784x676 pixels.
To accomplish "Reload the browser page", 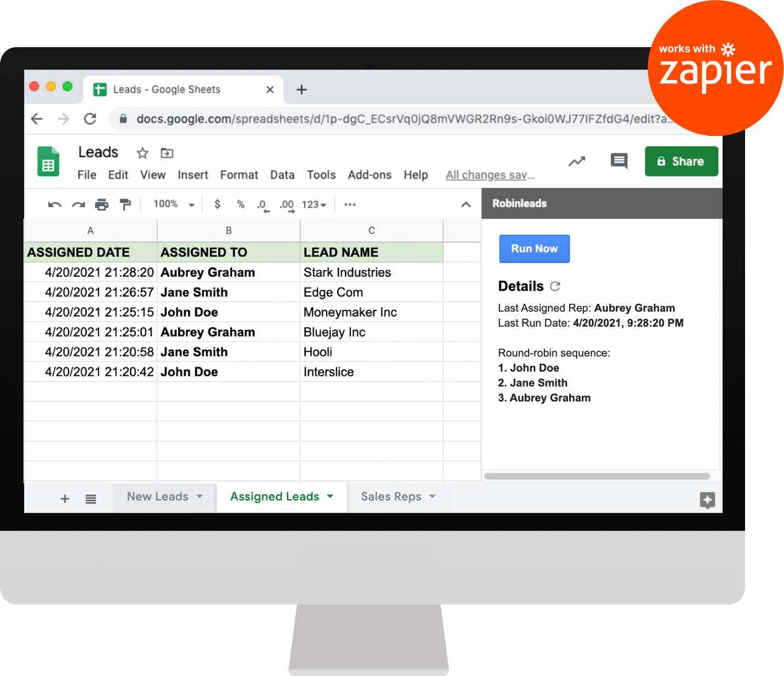I will tap(90, 118).
